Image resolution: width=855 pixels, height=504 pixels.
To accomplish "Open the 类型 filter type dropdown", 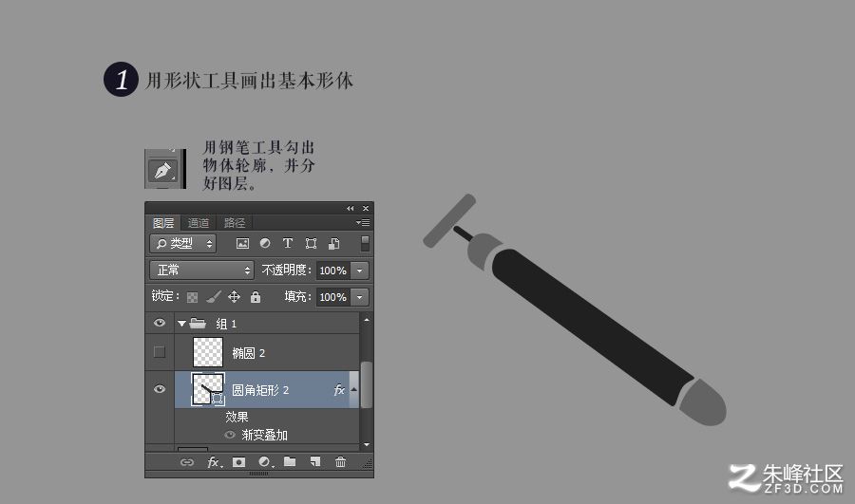I will point(182,244).
